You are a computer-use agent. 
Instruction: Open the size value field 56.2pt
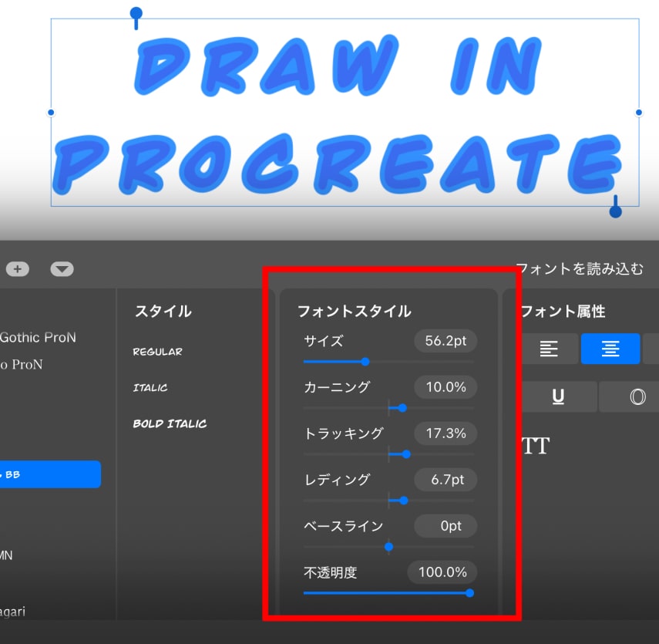click(445, 341)
